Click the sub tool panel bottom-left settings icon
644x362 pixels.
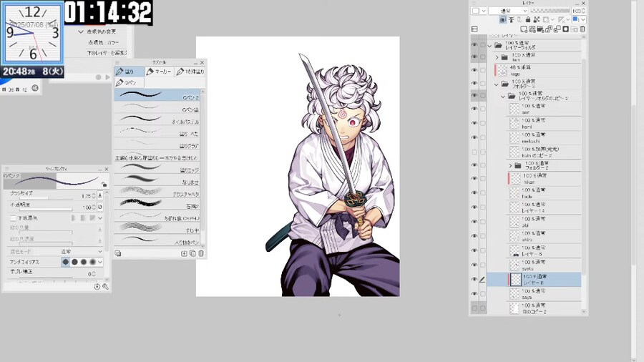pos(118,253)
